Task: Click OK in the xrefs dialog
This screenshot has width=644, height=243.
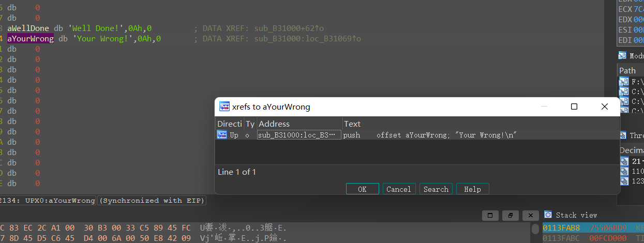Action: pyautogui.click(x=362, y=189)
